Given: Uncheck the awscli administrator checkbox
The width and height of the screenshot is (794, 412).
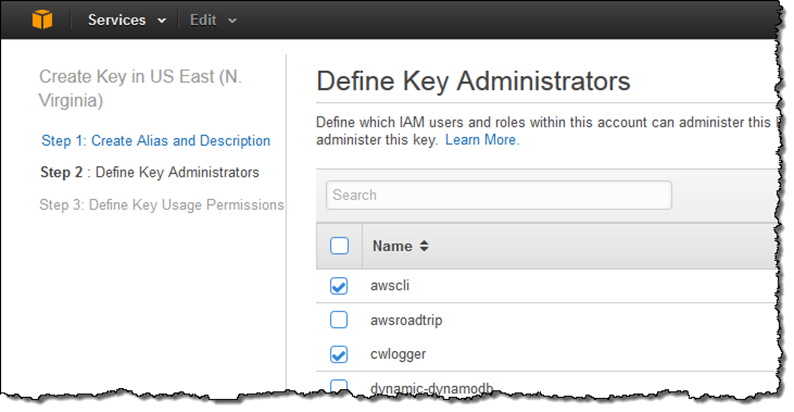Looking at the screenshot, I should [x=339, y=286].
